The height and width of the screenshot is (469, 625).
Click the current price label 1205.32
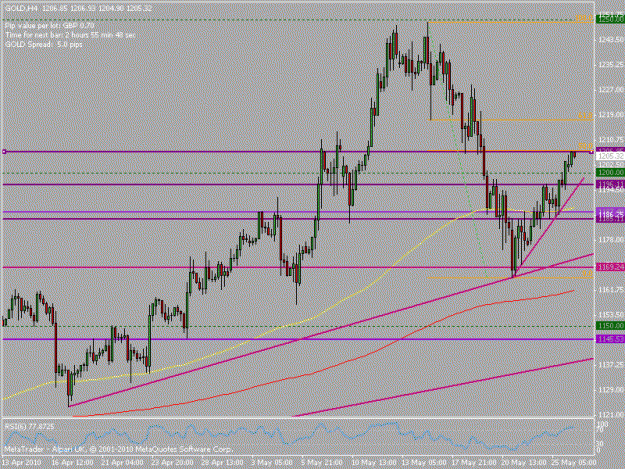[x=610, y=156]
